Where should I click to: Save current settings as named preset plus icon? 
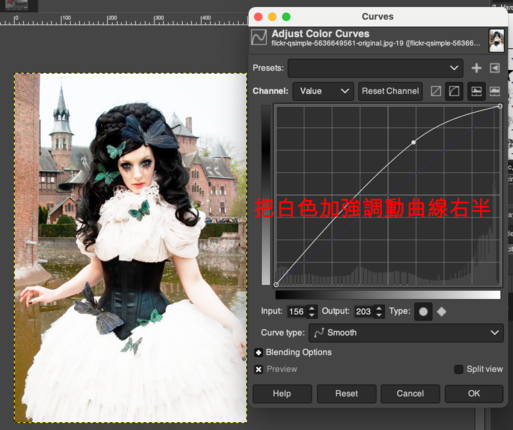tap(476, 68)
